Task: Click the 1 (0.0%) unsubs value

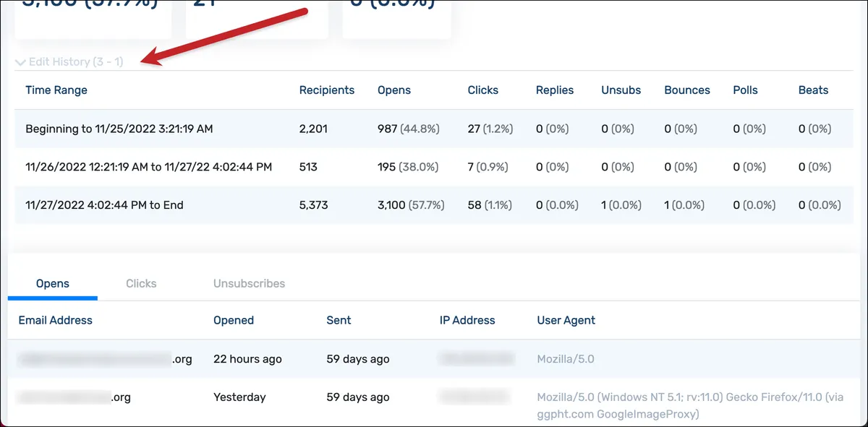Action: point(621,205)
